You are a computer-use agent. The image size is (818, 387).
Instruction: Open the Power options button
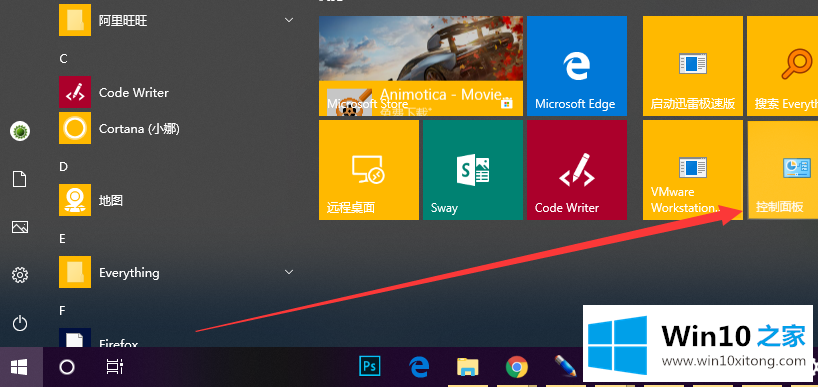click(20, 323)
